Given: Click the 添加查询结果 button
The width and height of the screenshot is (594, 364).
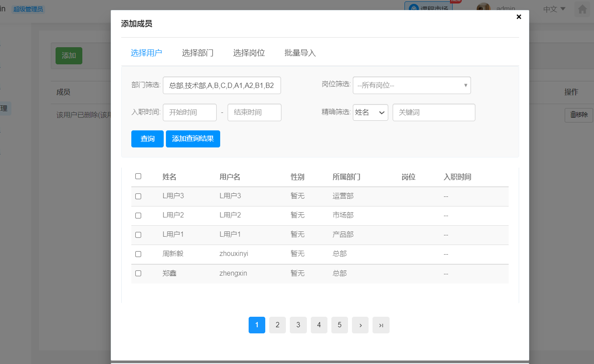Looking at the screenshot, I should 193,139.
